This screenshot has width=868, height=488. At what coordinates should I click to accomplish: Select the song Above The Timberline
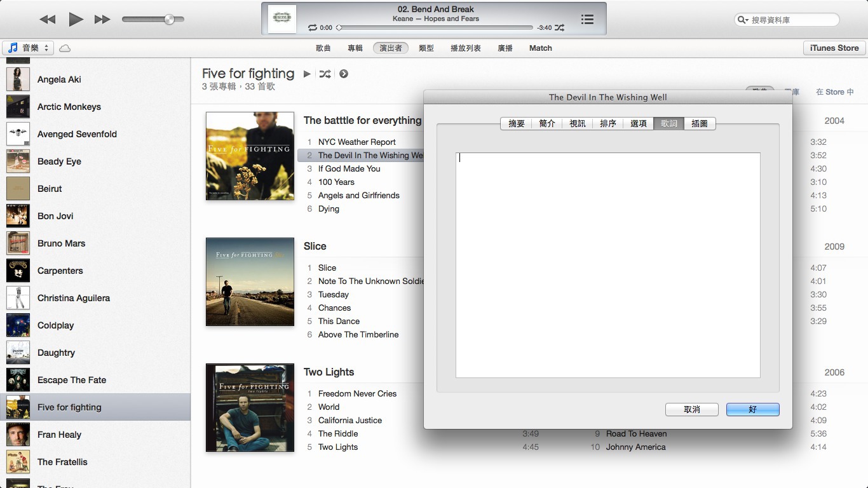click(358, 335)
